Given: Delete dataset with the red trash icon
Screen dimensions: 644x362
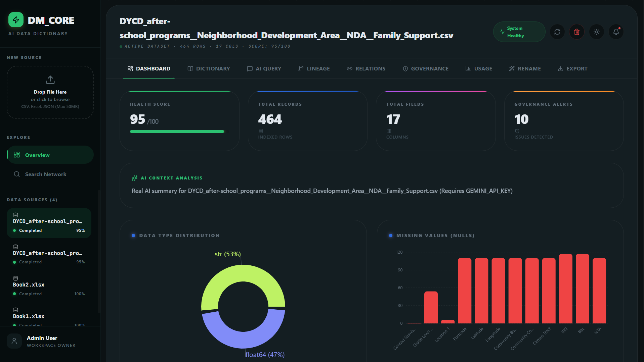Looking at the screenshot, I should (577, 32).
